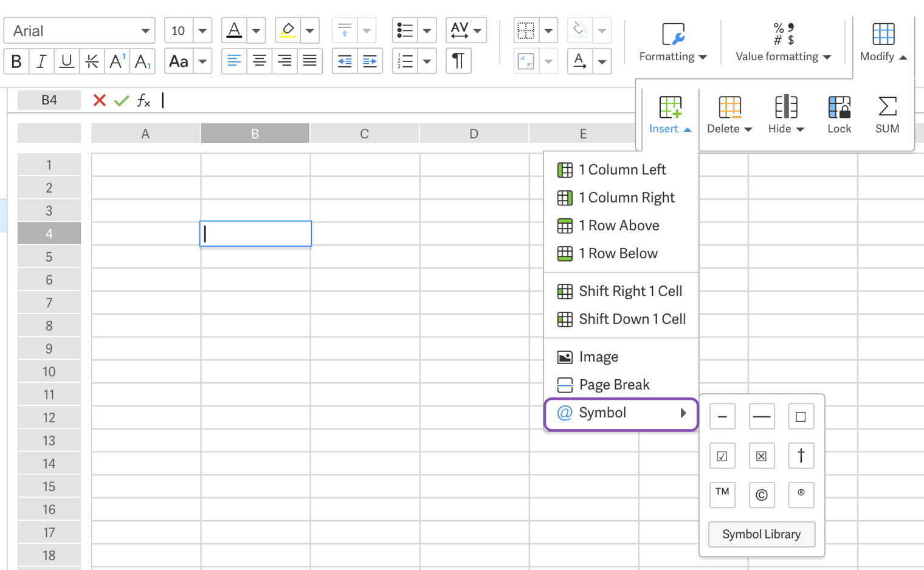Insert the crossed box symbol
The width and height of the screenshot is (924, 570).
pos(761,456)
